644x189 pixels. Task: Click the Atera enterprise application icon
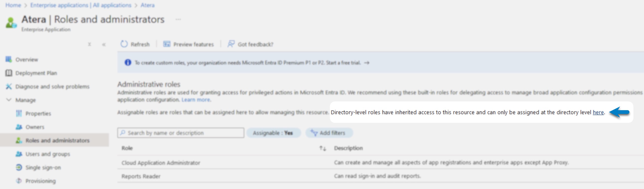click(x=11, y=23)
